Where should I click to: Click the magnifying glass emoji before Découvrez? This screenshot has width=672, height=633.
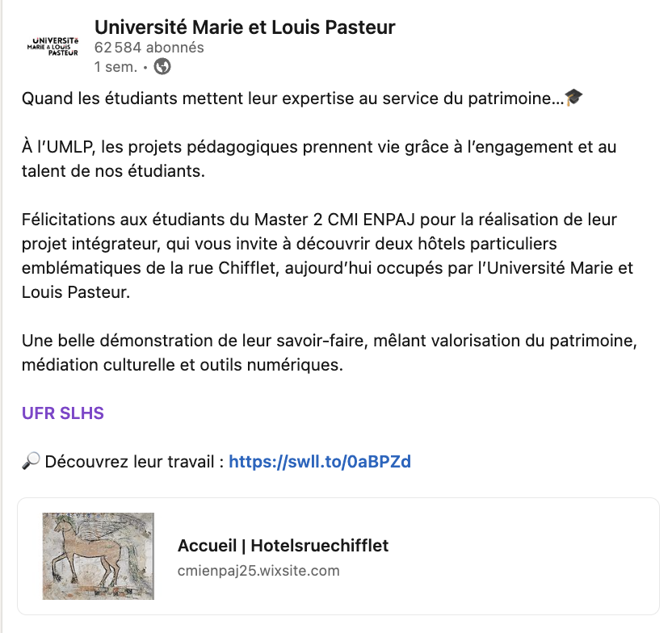[x=31, y=461]
